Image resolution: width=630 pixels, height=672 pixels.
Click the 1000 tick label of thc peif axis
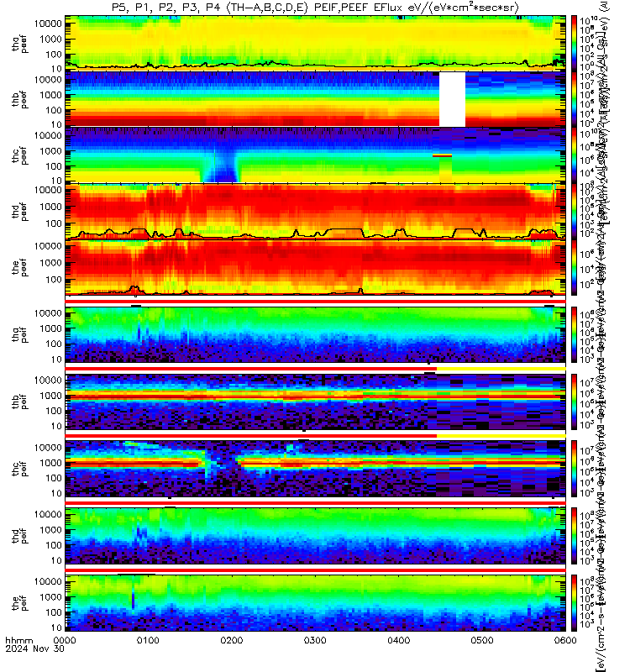click(x=50, y=463)
